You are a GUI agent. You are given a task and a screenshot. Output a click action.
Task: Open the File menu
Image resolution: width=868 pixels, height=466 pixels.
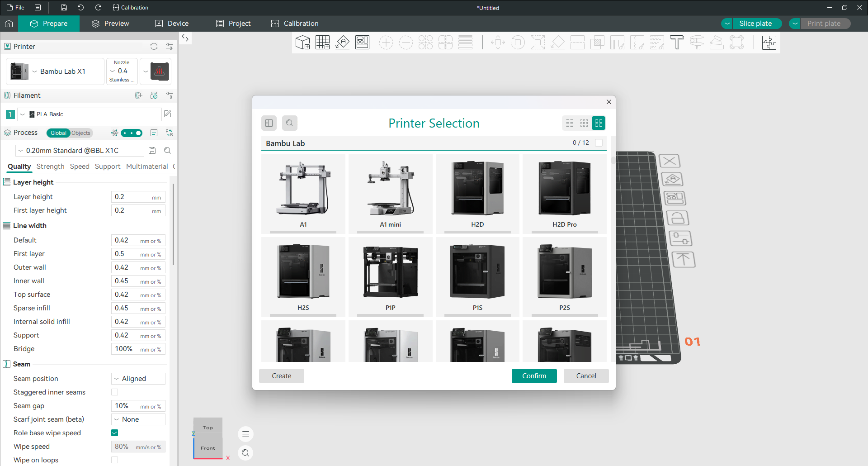coord(15,7)
